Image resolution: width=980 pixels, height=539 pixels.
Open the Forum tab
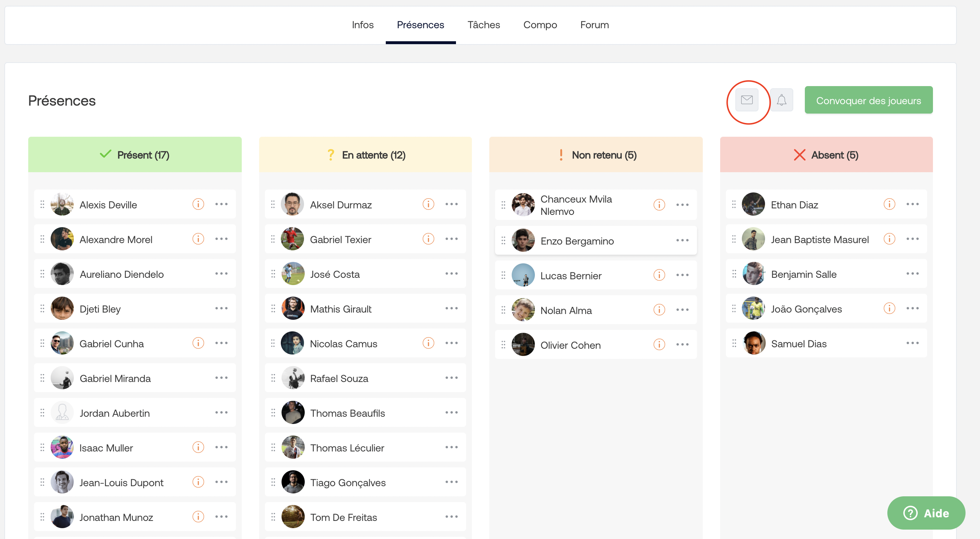tap(594, 25)
